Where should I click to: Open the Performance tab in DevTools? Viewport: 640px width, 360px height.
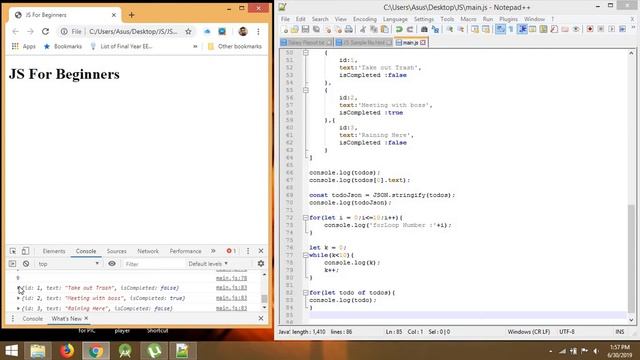[x=185, y=251]
